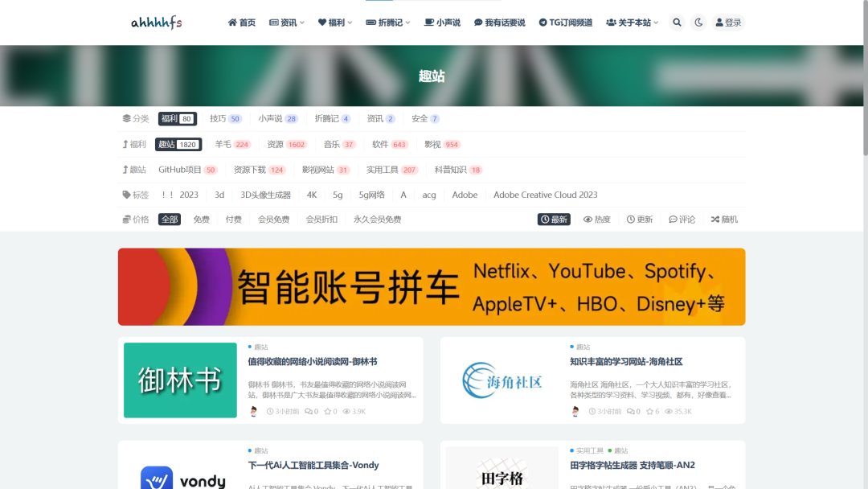The height and width of the screenshot is (489, 868).
Task: Sort by 更新 updated
Action: (640, 220)
